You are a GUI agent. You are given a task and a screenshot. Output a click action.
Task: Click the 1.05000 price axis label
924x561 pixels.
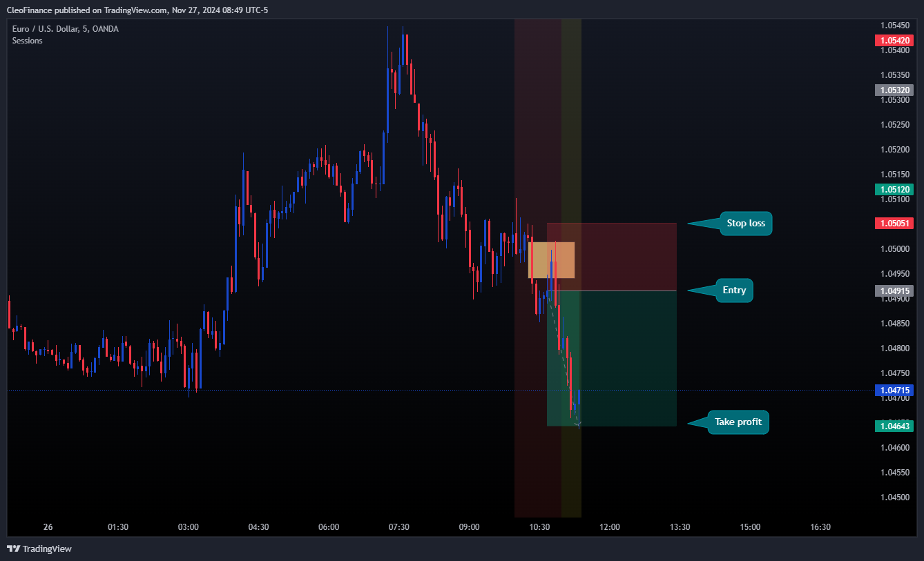[894, 248]
